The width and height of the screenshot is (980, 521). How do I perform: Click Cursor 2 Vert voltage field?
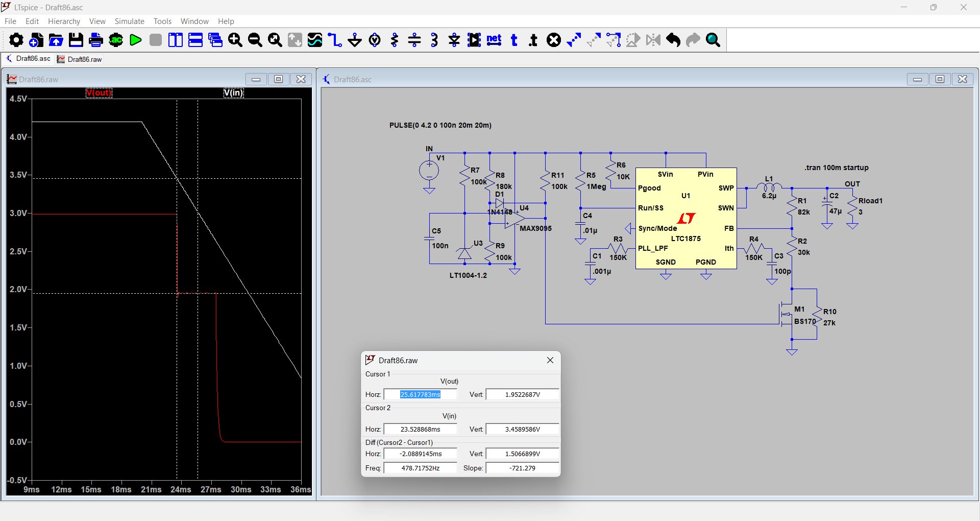pos(523,429)
